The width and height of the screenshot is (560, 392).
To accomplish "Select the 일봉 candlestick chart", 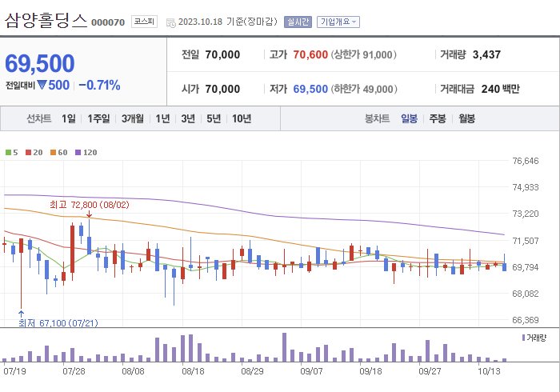I will pyautogui.click(x=409, y=118).
